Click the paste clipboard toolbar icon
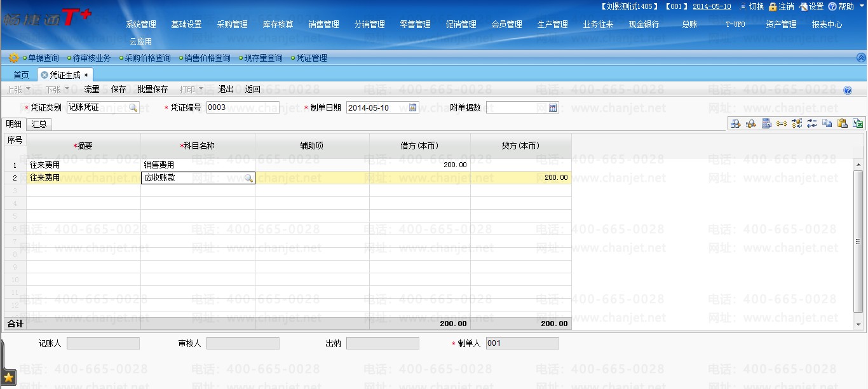Image resolution: width=868 pixels, height=389 pixels. 843,124
